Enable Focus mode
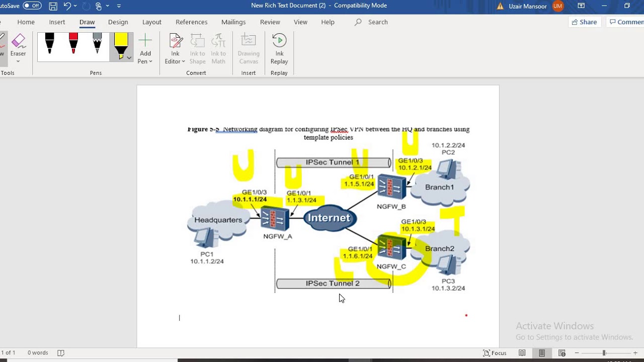Viewport: 644px width, 362px height. 495,353
